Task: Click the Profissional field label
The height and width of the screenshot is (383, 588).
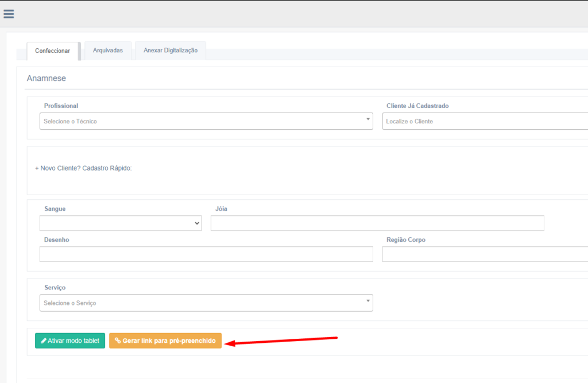Action: click(x=61, y=106)
